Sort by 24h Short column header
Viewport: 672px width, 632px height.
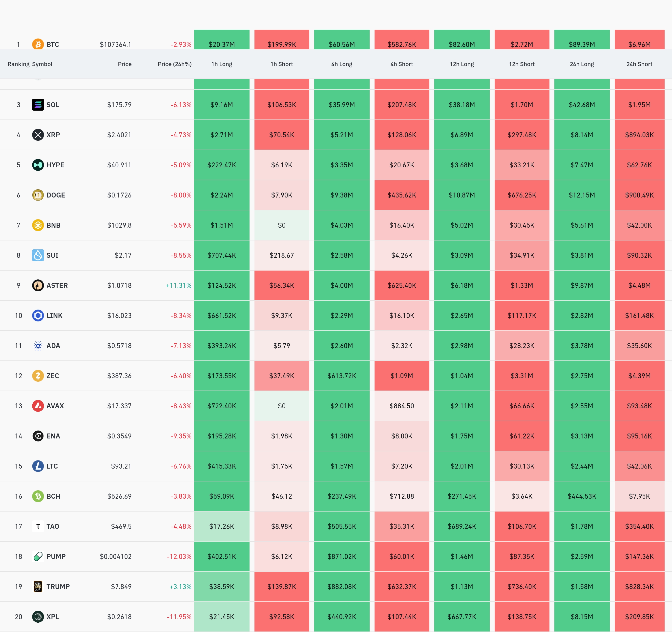click(x=639, y=64)
